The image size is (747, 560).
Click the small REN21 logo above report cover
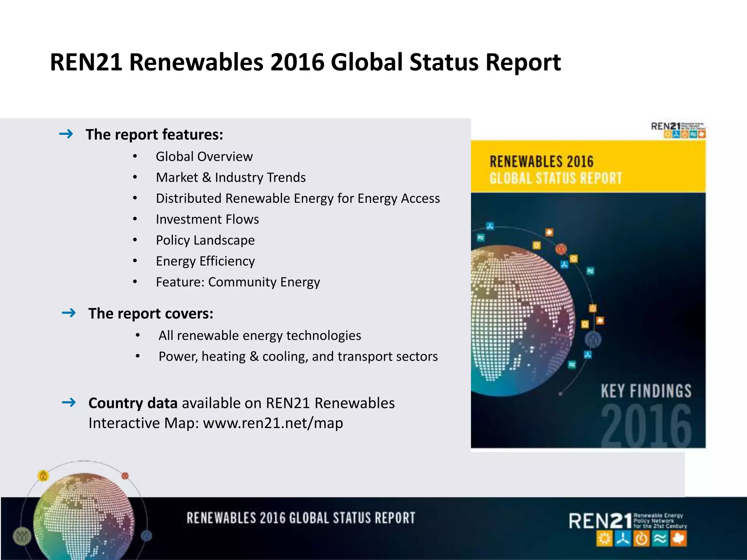[678, 130]
